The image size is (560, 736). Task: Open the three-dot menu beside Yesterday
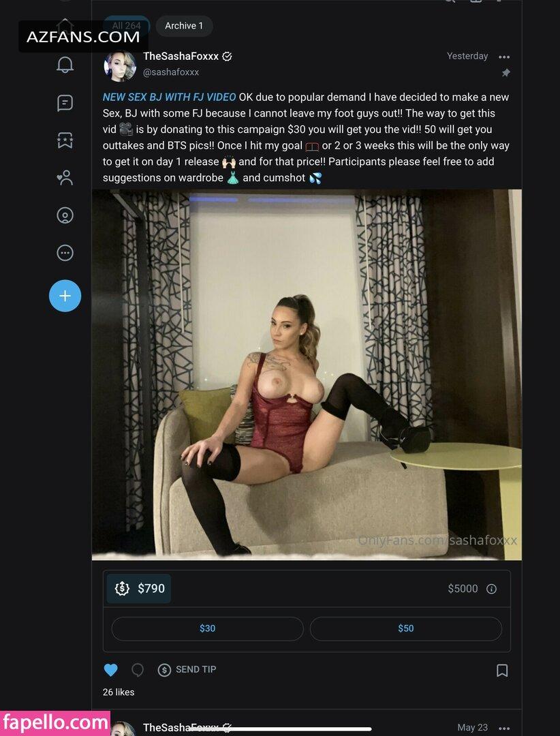point(504,57)
